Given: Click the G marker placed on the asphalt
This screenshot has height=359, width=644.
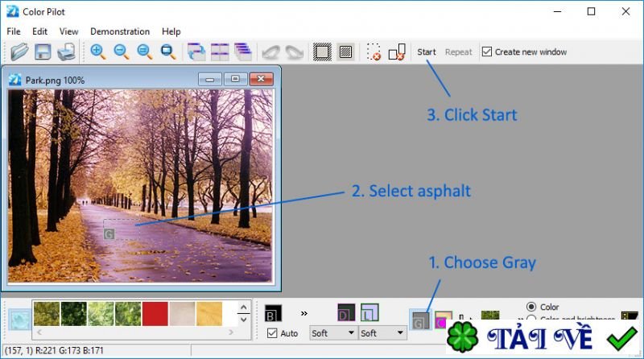Looking at the screenshot, I should click(109, 234).
